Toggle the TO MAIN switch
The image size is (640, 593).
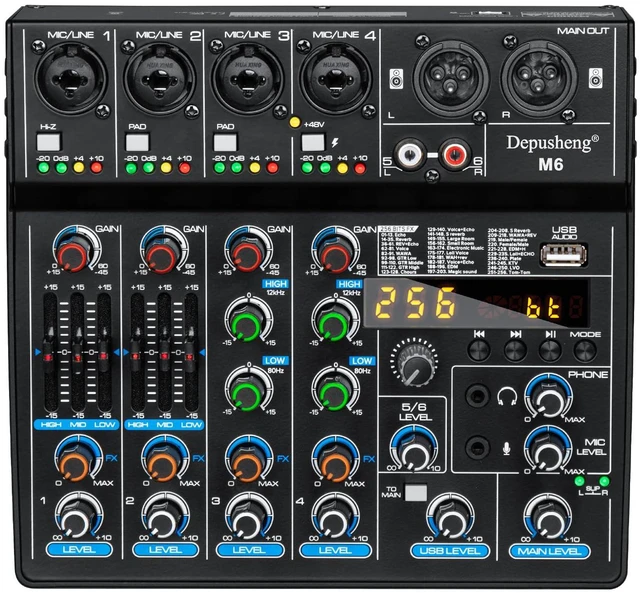[416, 493]
